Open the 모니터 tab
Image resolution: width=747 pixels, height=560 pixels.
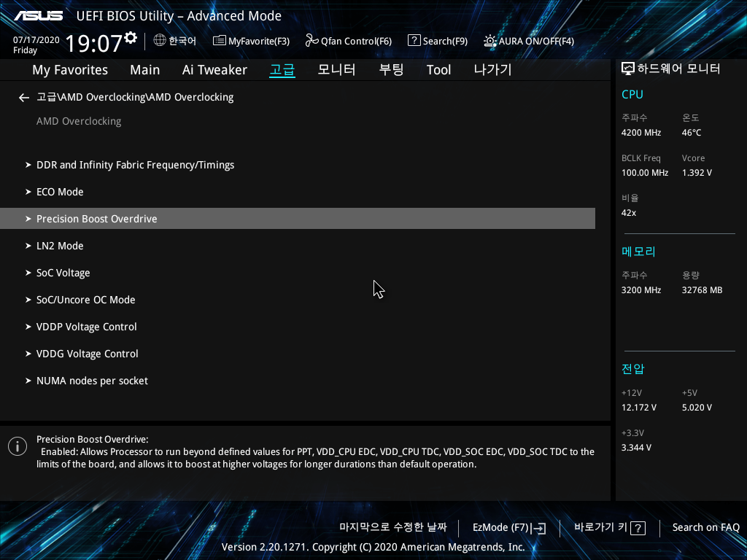click(336, 70)
